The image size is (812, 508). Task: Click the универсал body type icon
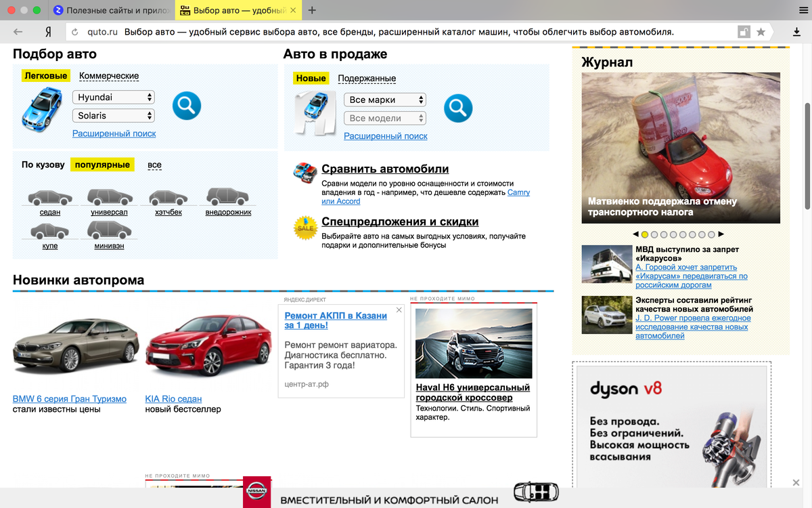[109, 197]
